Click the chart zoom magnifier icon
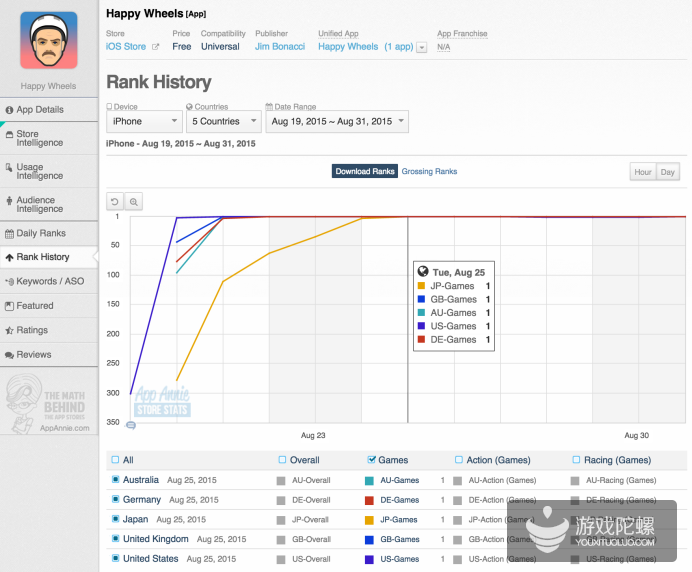The image size is (692, 572). tap(134, 201)
